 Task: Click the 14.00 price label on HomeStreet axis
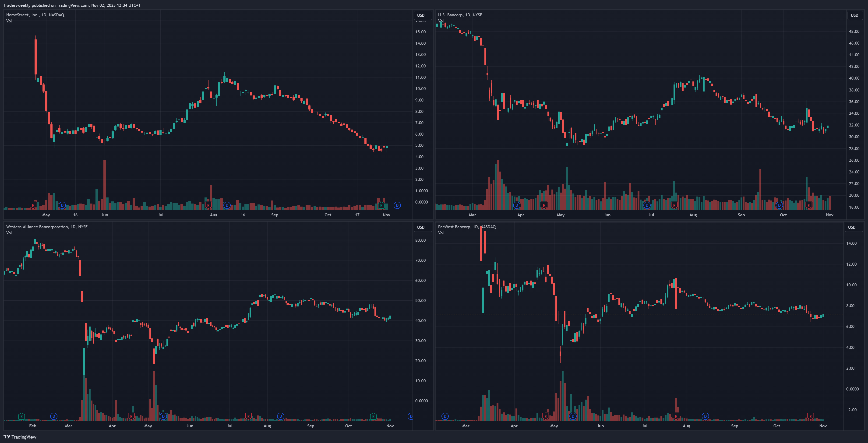(x=420, y=43)
